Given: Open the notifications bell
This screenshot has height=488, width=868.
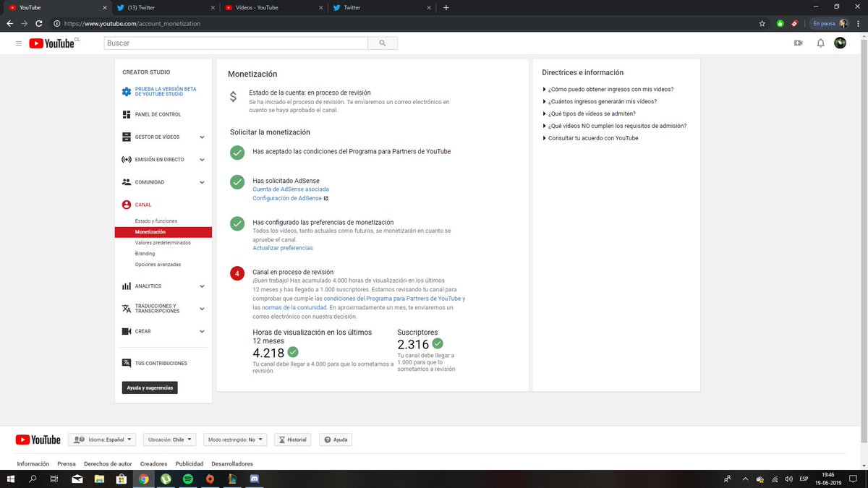Looking at the screenshot, I should (820, 43).
